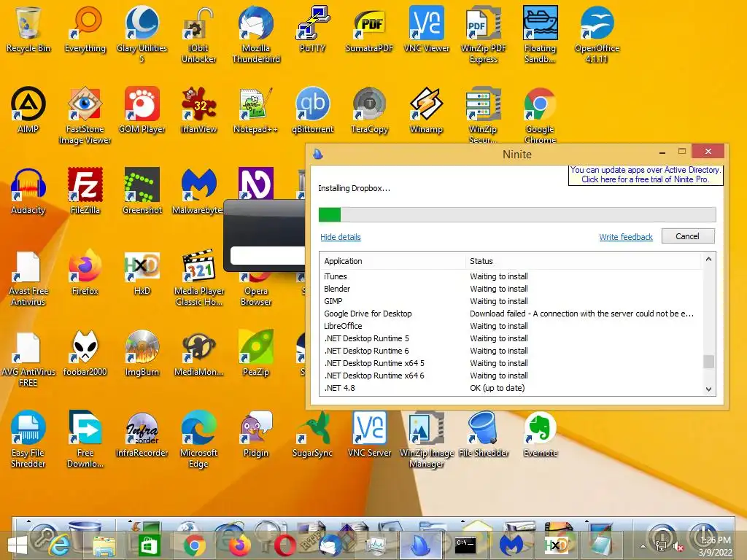This screenshot has width=747, height=560.
Task: Open Easy File Shredder shortcut
Action: click(28, 438)
